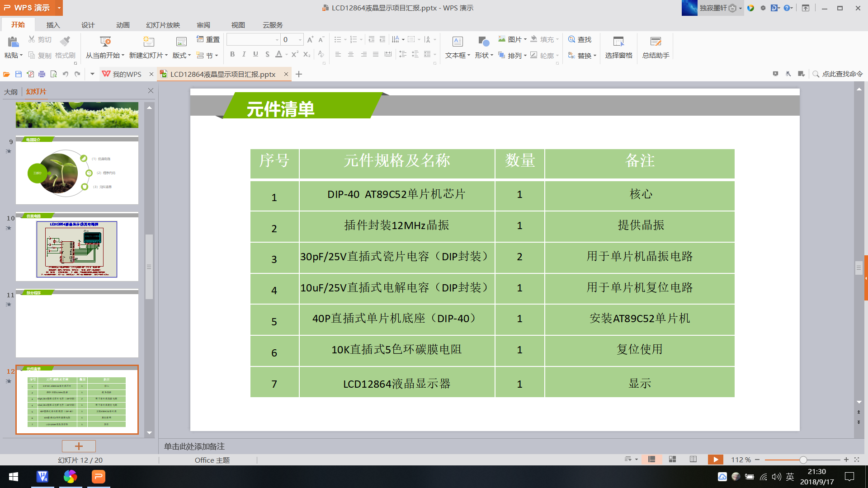Click the New Slide icon
Image resolution: width=868 pixels, height=488 pixels.
tap(148, 42)
